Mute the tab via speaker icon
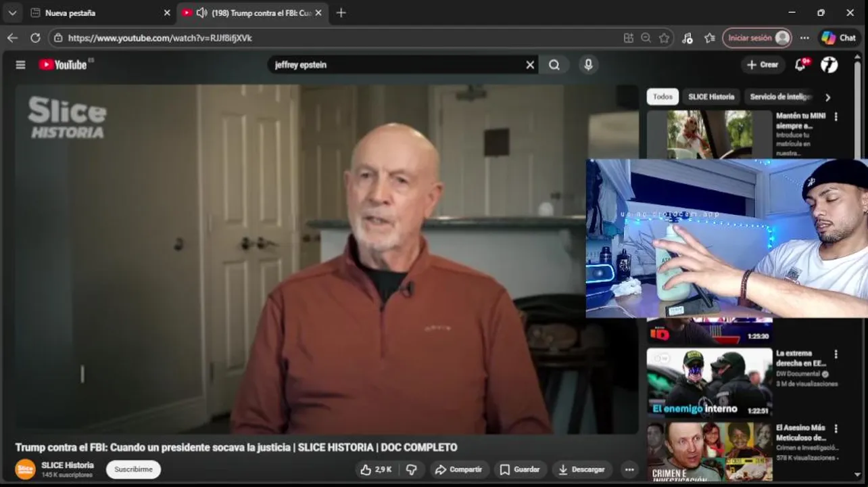Viewport: 868px width, 487px height. [x=201, y=13]
